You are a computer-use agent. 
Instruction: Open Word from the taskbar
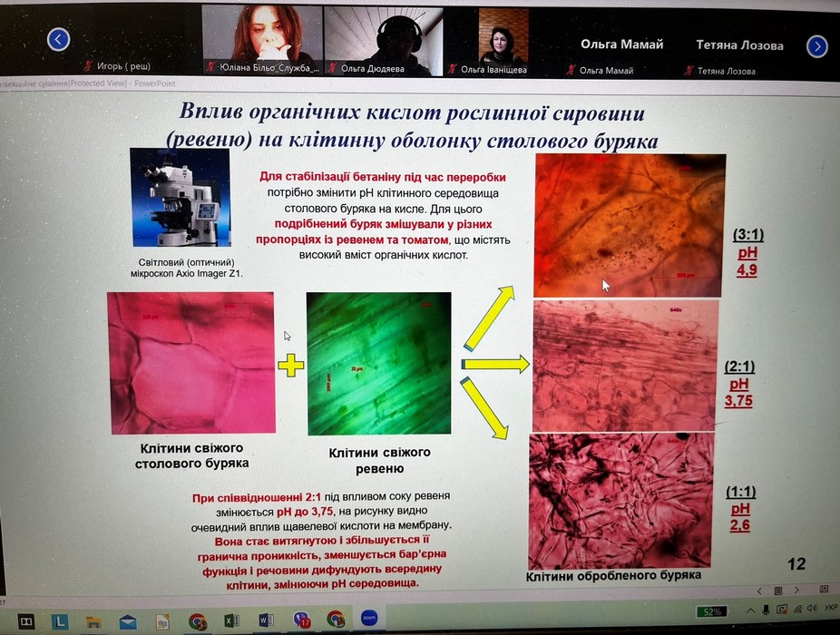[267, 621]
